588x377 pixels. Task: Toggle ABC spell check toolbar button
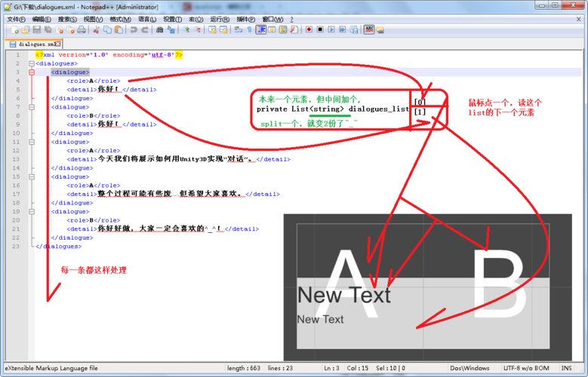(x=369, y=29)
